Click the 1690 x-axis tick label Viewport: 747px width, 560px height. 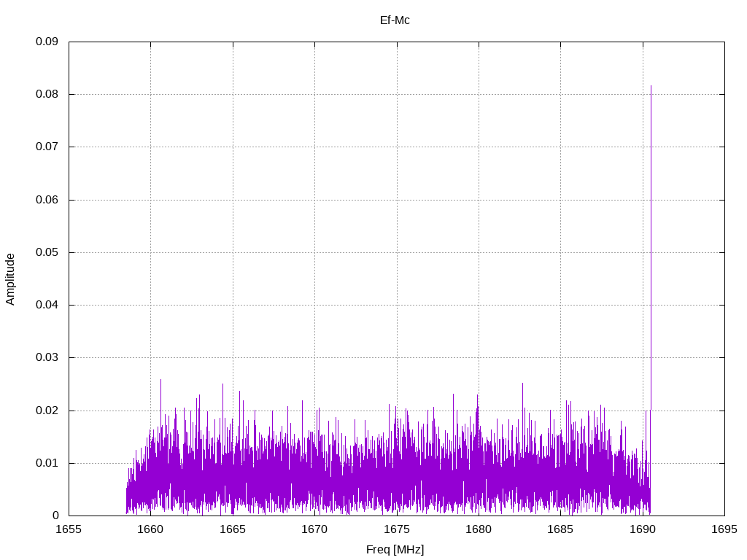pos(643,529)
